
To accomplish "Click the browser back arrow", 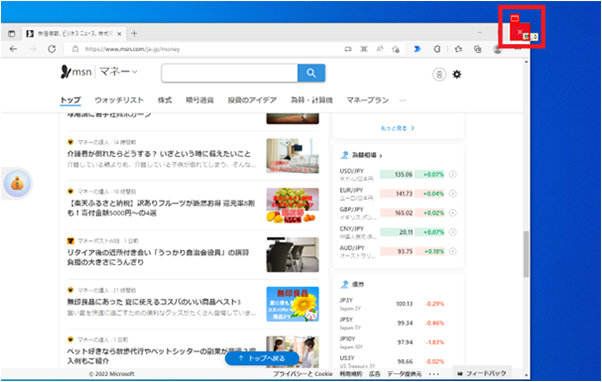I will [x=13, y=49].
